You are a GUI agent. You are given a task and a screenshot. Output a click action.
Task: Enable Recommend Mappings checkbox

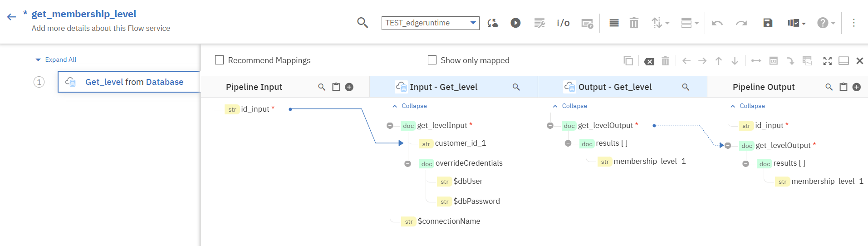220,60
